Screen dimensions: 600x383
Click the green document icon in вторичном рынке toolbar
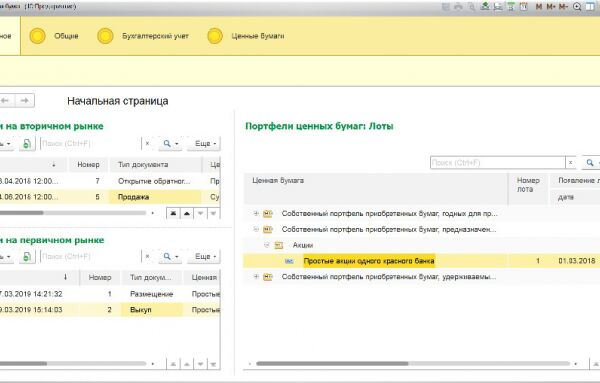[x=27, y=144]
